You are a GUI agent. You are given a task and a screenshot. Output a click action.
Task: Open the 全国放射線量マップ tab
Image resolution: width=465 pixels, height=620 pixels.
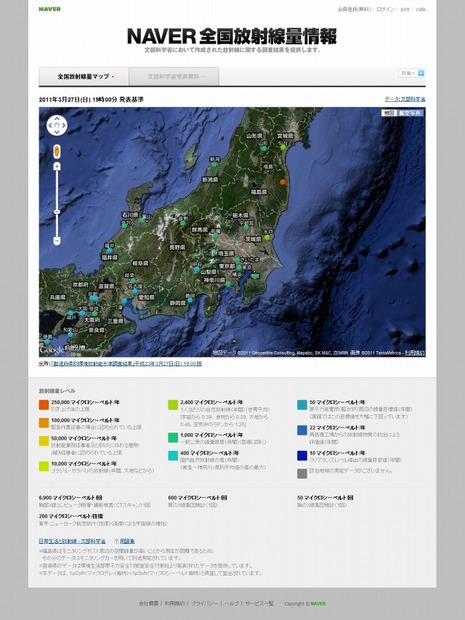(x=84, y=76)
